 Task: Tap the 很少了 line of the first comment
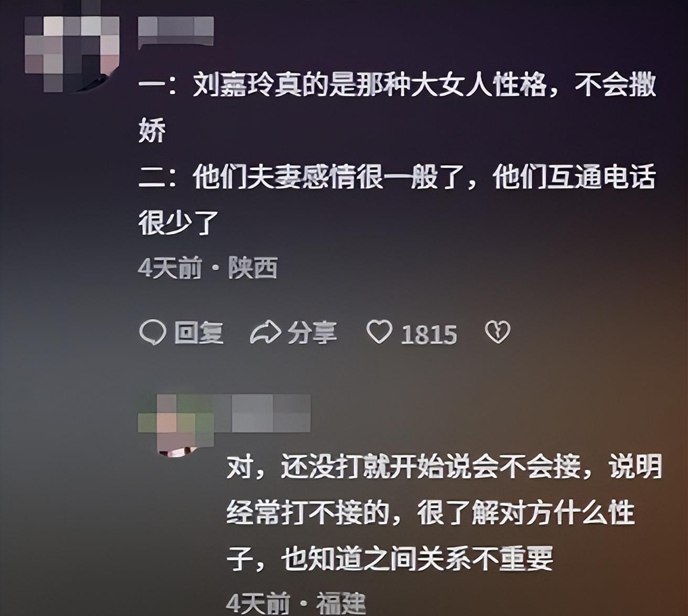178,222
